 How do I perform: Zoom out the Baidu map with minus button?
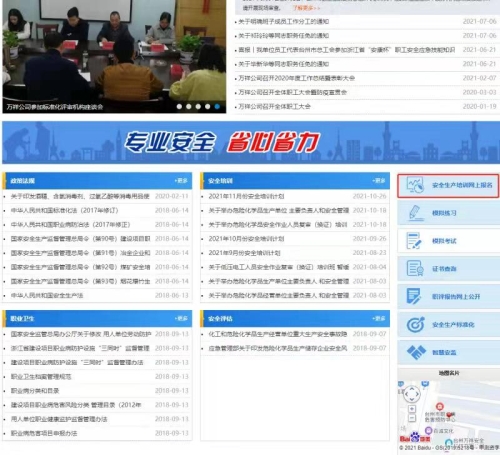tap(412, 418)
